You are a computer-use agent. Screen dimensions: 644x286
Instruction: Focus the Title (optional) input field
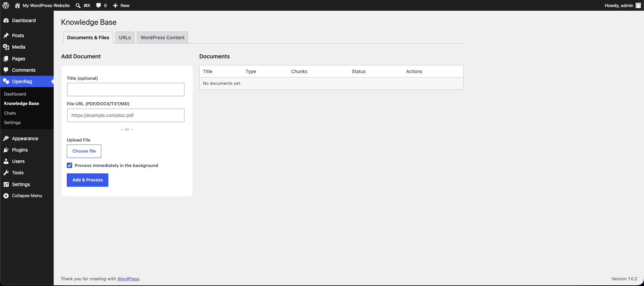[x=126, y=90]
